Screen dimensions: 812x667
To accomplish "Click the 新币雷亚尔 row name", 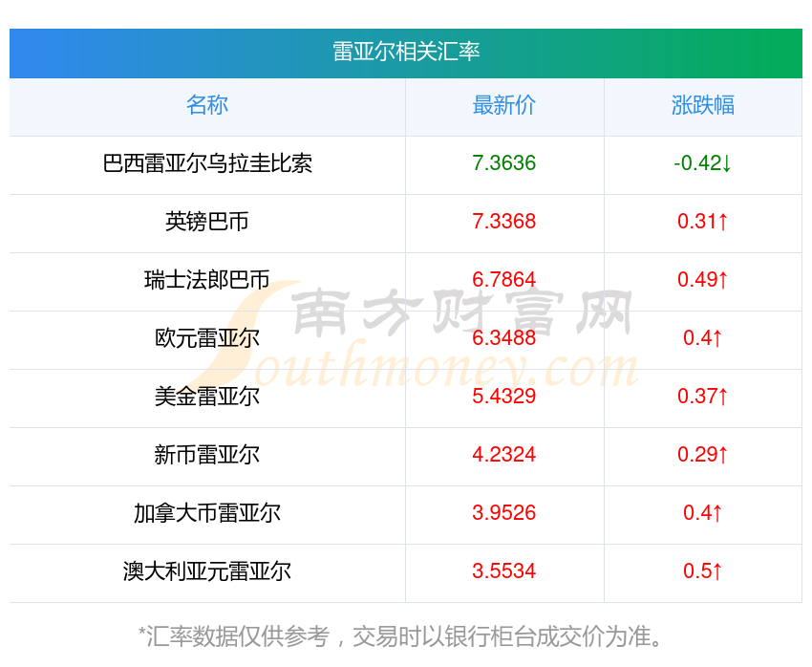I will (x=207, y=455).
